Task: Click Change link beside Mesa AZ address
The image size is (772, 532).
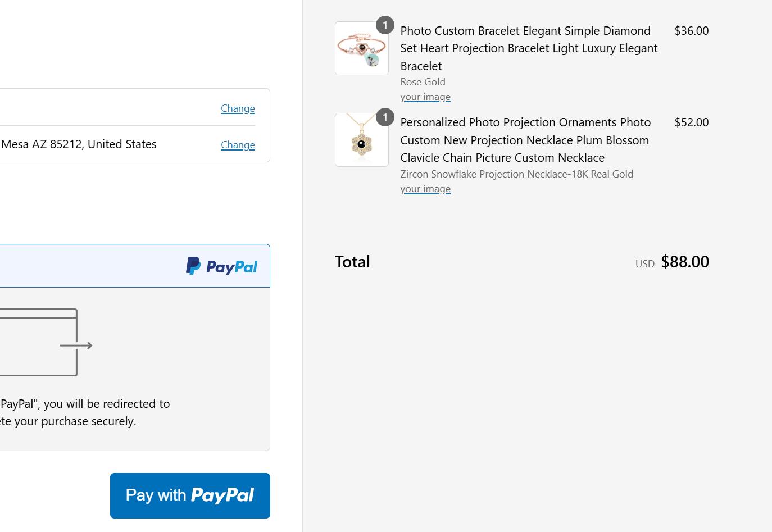Action: 238,144
